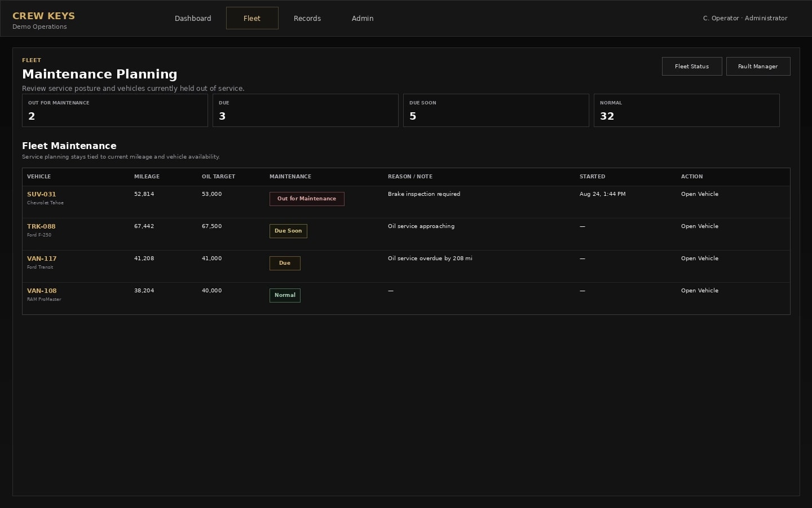Click the Fleet Status button
This screenshot has height=508, width=812.
coord(692,66)
